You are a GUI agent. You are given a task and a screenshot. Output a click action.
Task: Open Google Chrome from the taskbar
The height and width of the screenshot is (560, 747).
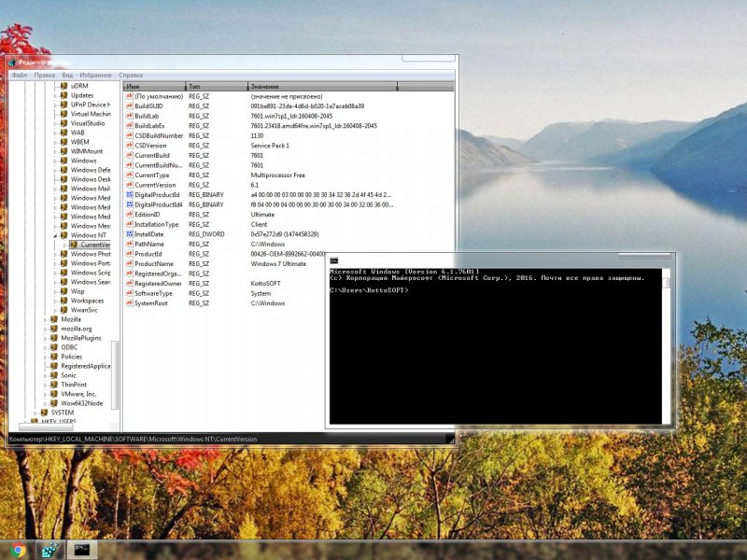(18, 551)
